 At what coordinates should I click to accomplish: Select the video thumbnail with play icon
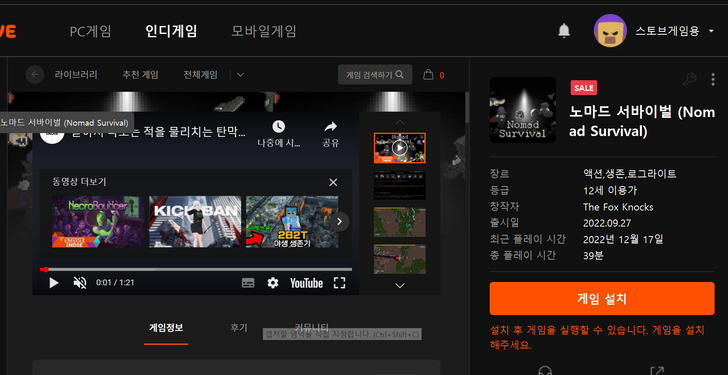400,148
